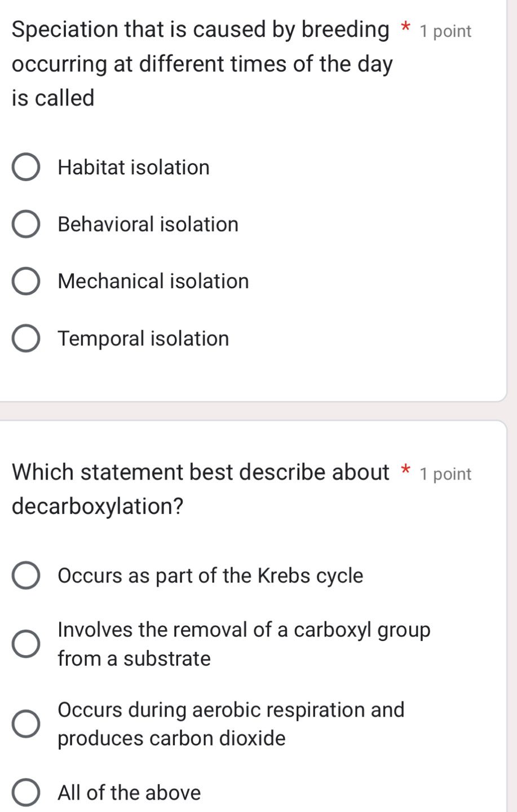
Task: Select the Habitat isolation radio button
Action: pyautogui.click(x=25, y=168)
